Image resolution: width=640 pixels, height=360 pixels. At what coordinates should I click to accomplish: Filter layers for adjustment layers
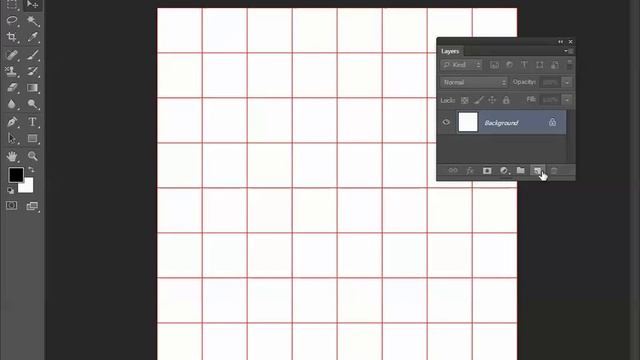[x=509, y=65]
